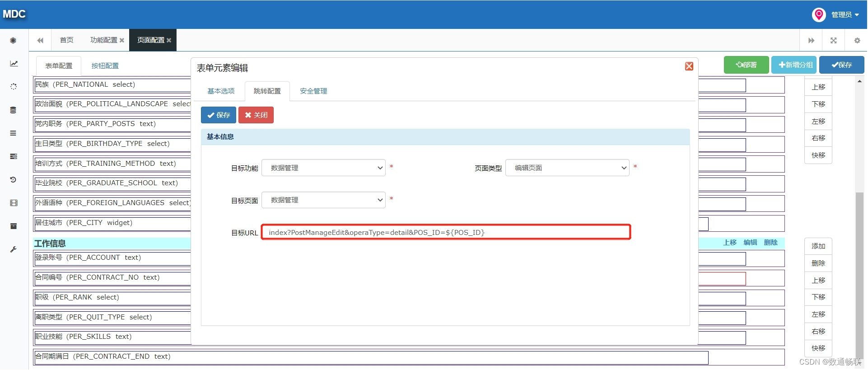Toggle fullscreen expand icon
The height and width of the screenshot is (370, 868).
(x=834, y=41)
